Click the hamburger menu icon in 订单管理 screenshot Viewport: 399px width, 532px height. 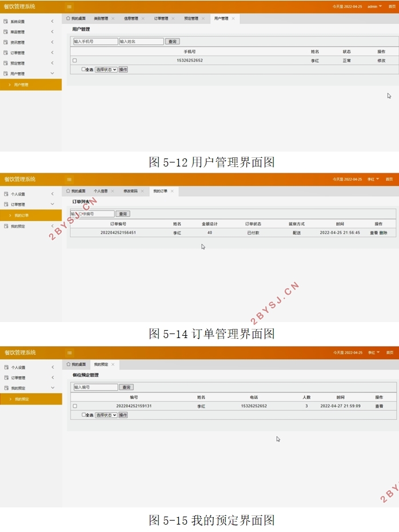69,180
